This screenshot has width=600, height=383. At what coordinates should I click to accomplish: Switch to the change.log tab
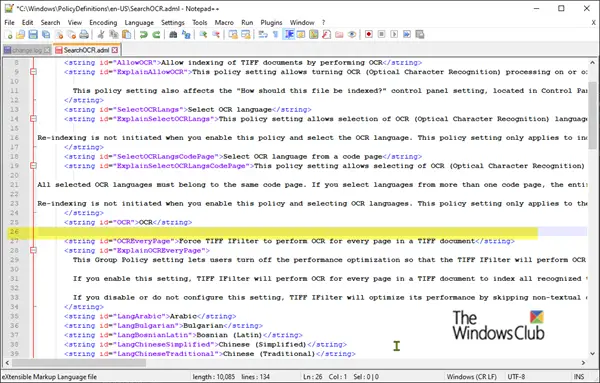coord(27,50)
